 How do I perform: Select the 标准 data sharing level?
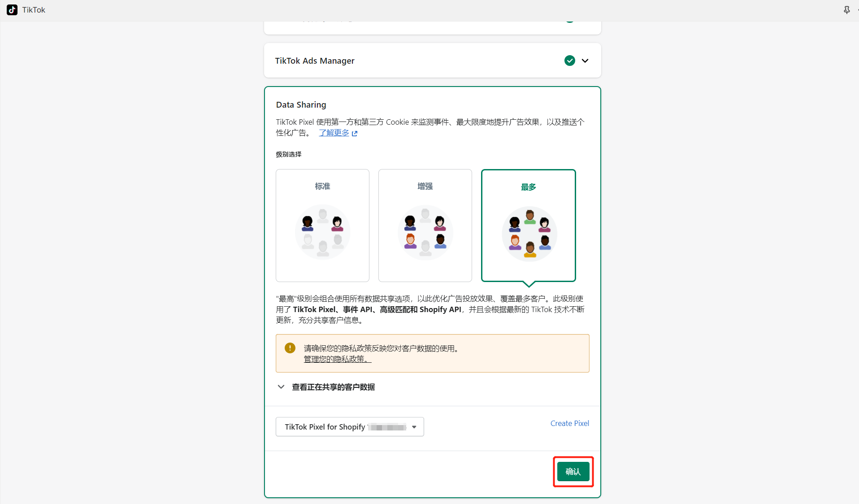[322, 226]
